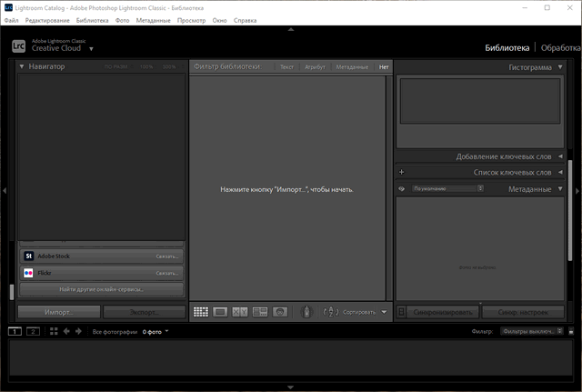Screen dimensions: 582x392
Task: Click the Импорт... button
Action: tap(58, 312)
